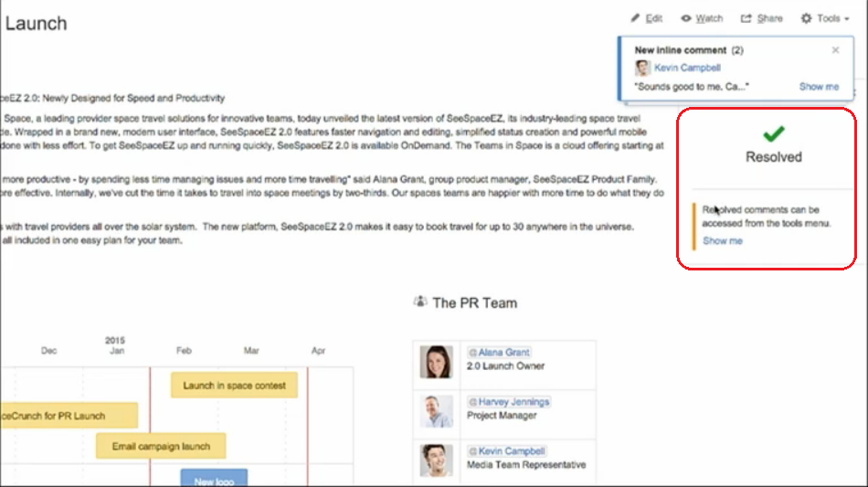Click the Watch eye icon
Image resolution: width=868 pixels, height=487 pixels.
686,18
